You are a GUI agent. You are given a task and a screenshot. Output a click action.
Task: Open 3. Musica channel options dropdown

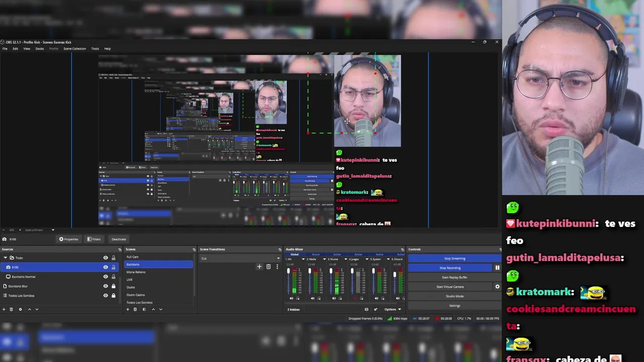346,259
